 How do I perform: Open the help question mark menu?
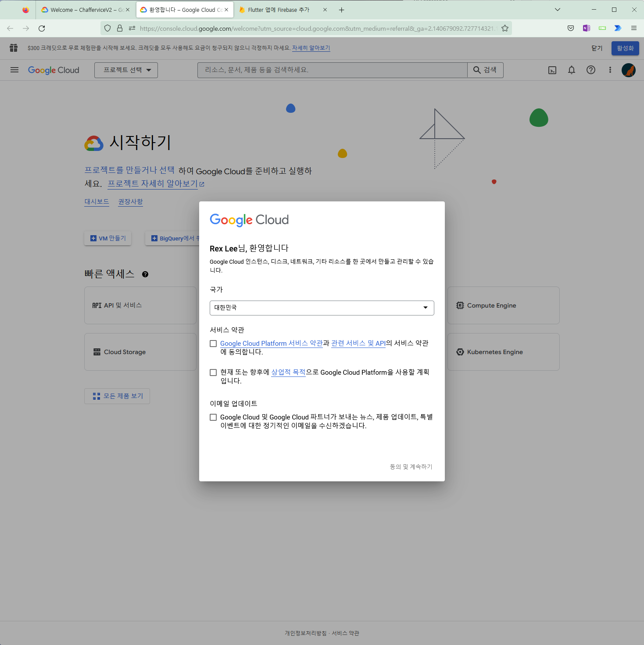[x=591, y=70]
